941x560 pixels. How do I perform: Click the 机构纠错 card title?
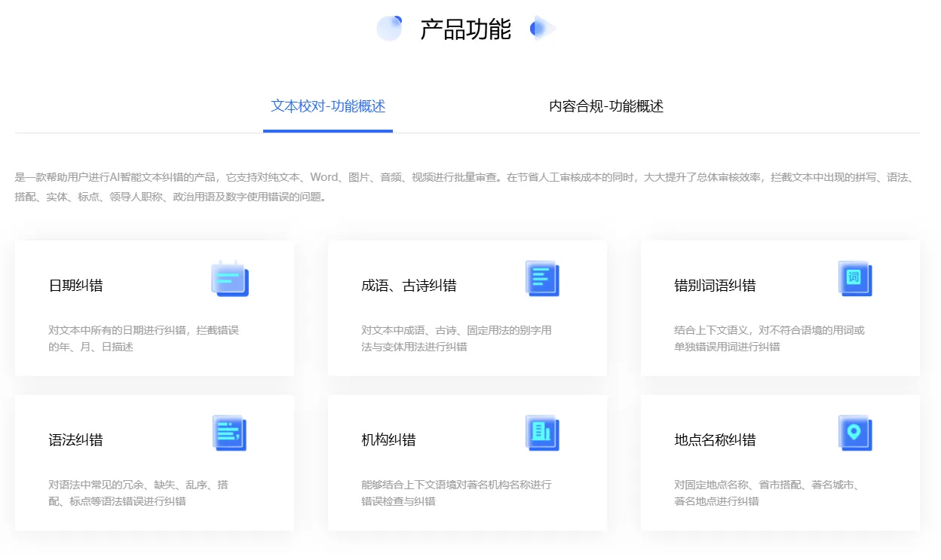[388, 440]
